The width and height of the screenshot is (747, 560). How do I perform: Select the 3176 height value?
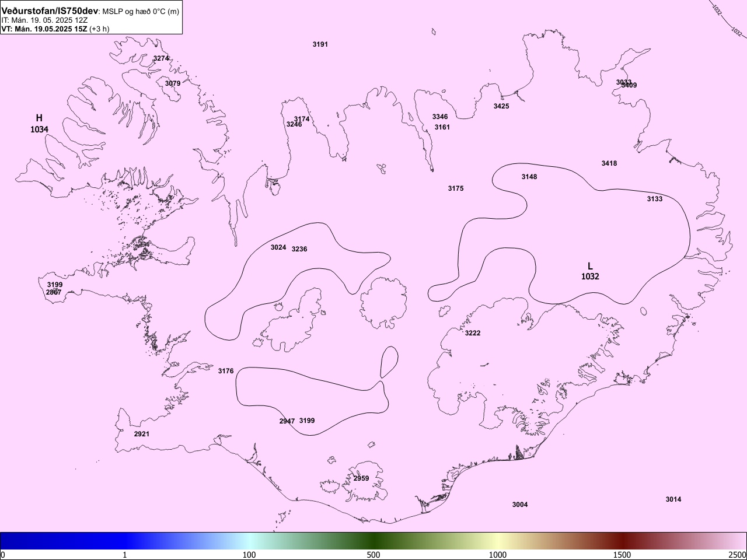tap(226, 371)
